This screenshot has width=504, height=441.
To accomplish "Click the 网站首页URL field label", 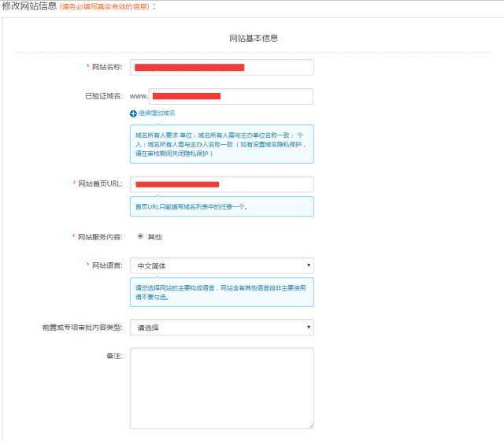I will click(98, 183).
